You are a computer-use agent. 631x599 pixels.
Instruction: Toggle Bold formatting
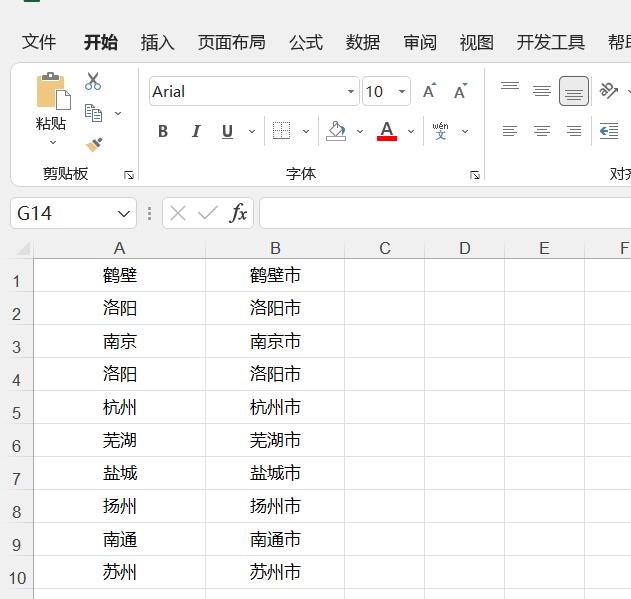coord(163,131)
